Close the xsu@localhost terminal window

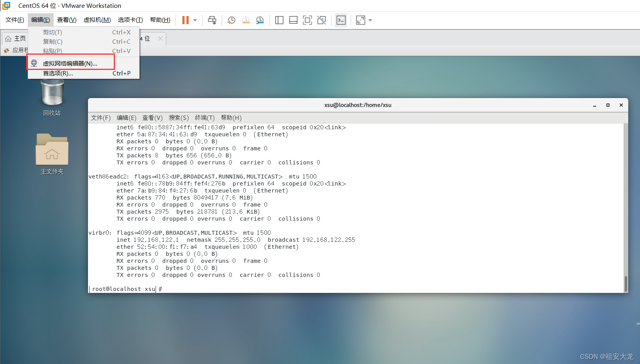(x=621, y=105)
